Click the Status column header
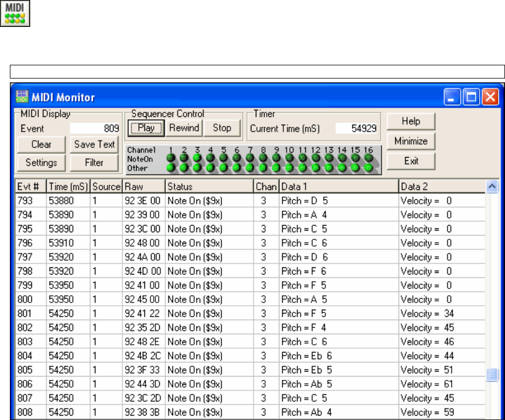The width and height of the screenshot is (505, 420). (x=209, y=187)
